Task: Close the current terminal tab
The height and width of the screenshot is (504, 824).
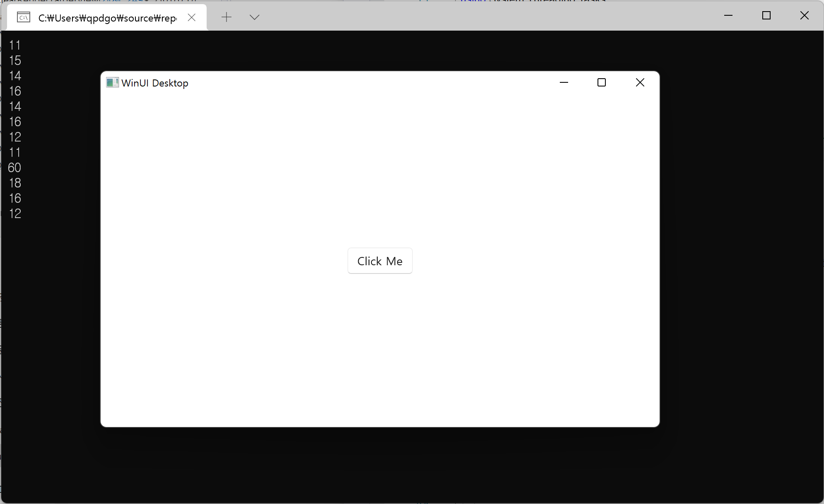Action: coord(192,17)
